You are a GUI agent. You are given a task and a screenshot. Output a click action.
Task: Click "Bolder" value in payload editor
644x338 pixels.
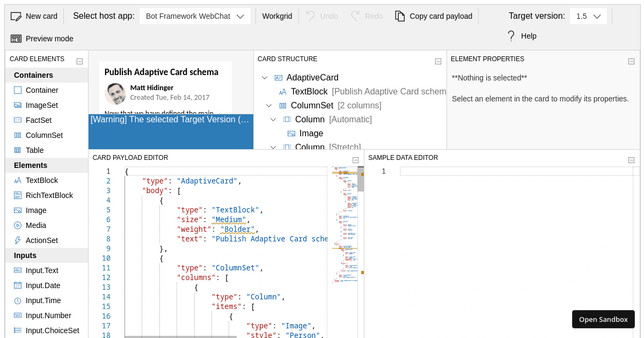[238, 229]
